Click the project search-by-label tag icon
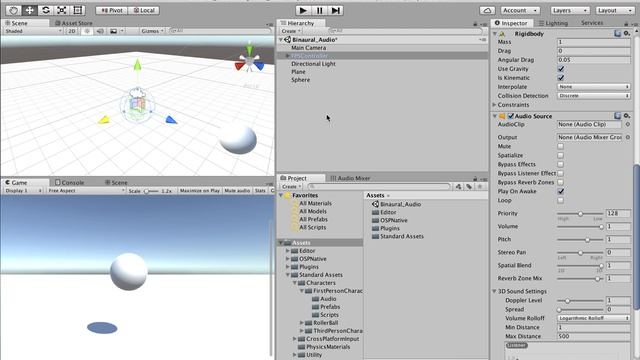The image size is (640, 360). click(x=469, y=187)
